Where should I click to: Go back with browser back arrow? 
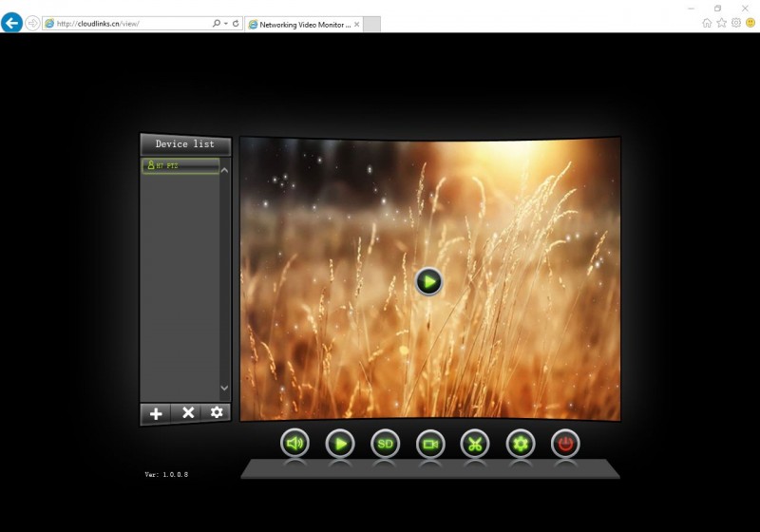click(x=11, y=24)
